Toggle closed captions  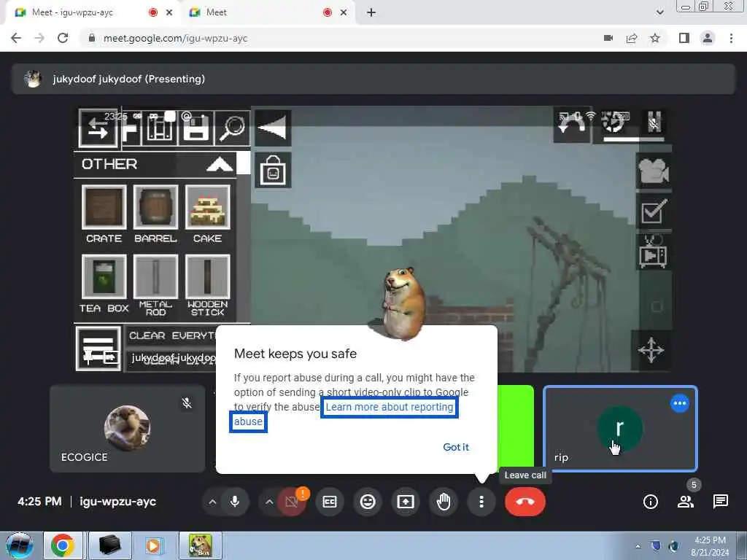330,502
